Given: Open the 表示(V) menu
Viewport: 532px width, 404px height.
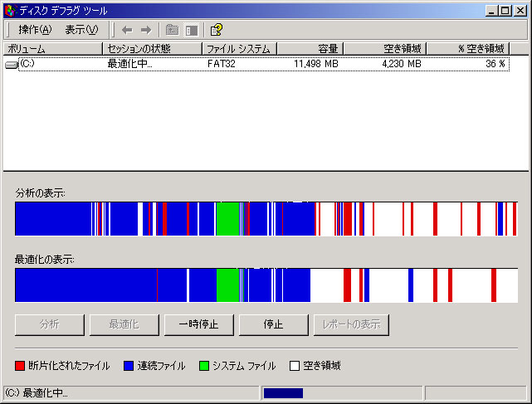Looking at the screenshot, I should click(x=81, y=30).
